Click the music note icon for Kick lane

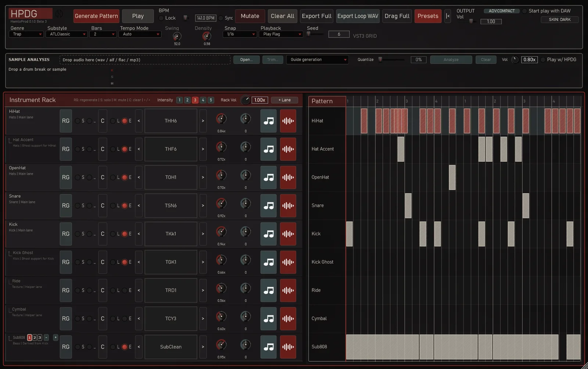268,234
